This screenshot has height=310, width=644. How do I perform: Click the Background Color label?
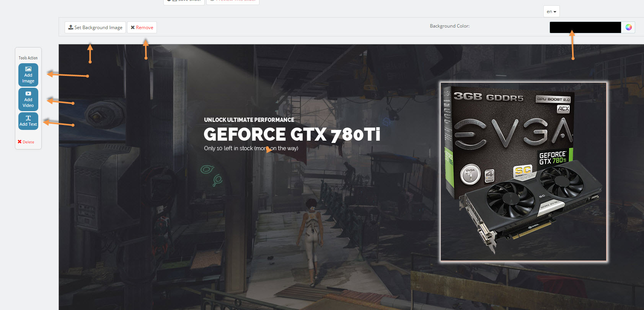point(450,26)
